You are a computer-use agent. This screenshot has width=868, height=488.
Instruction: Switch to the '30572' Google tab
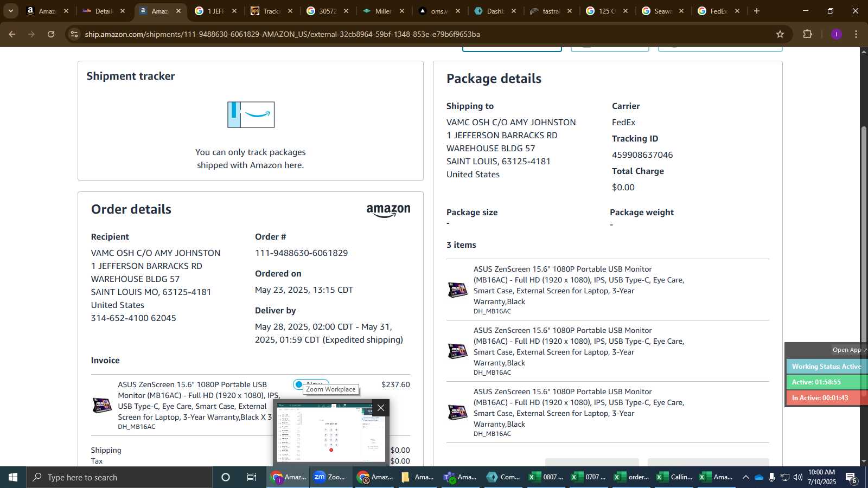[x=327, y=11]
